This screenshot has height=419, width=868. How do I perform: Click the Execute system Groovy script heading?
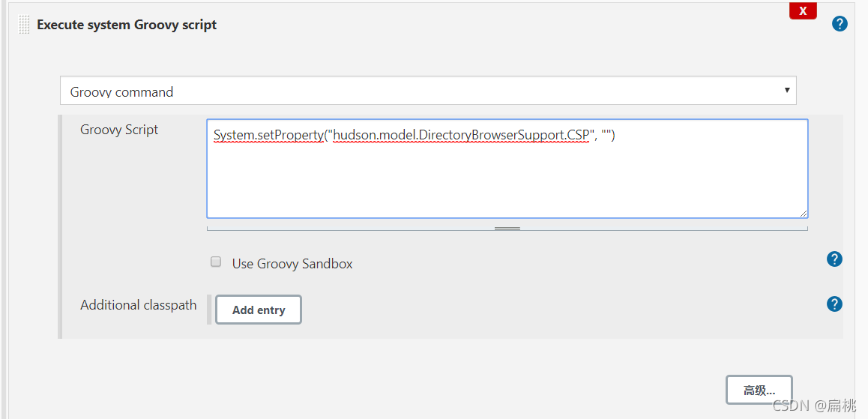point(127,25)
